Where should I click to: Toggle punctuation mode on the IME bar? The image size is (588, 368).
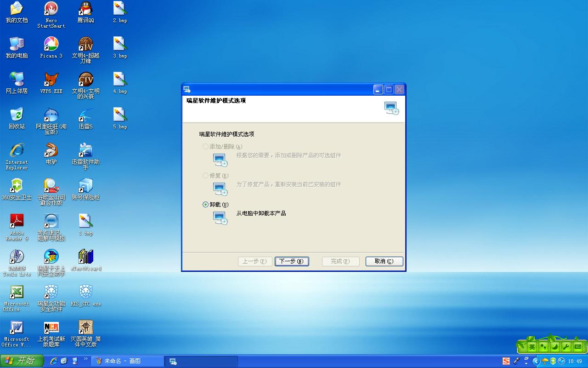click(x=543, y=347)
